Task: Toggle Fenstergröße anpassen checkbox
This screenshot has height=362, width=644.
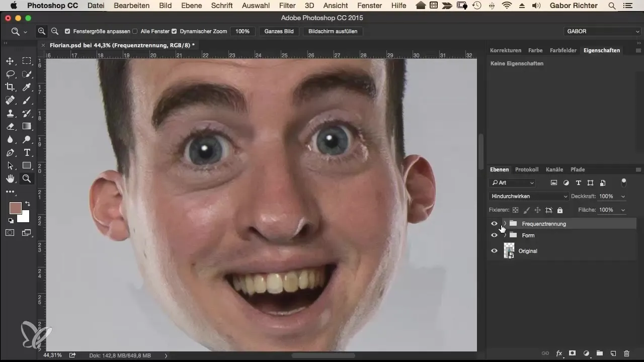Action: [x=67, y=31]
